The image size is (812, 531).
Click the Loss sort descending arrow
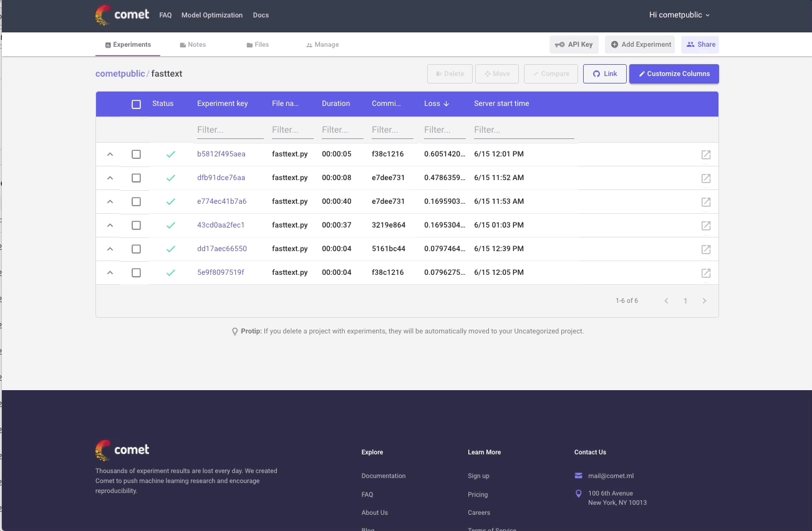click(446, 104)
